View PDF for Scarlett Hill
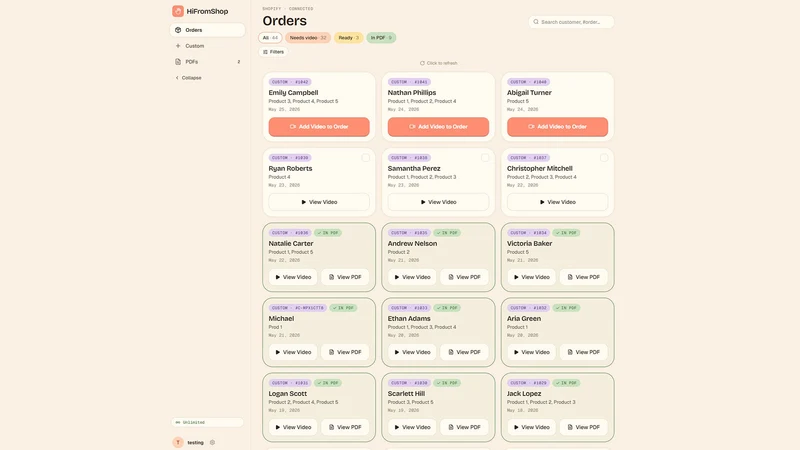 tap(464, 427)
